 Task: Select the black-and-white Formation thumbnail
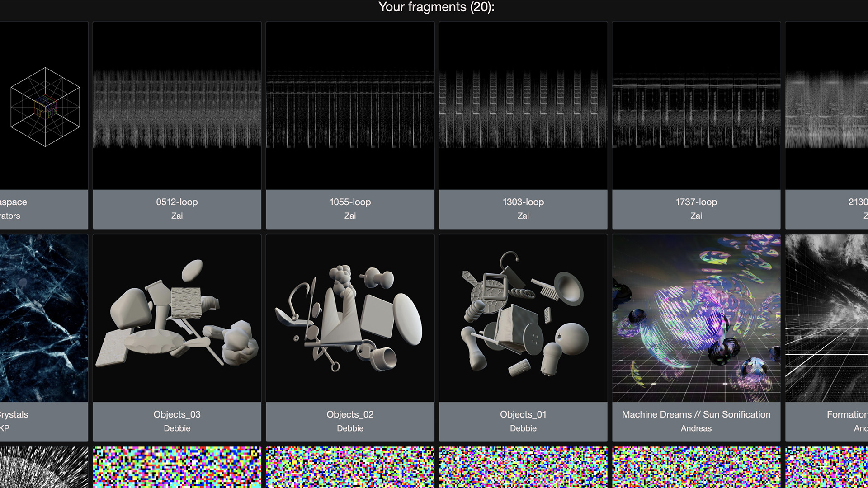pyautogui.click(x=826, y=318)
